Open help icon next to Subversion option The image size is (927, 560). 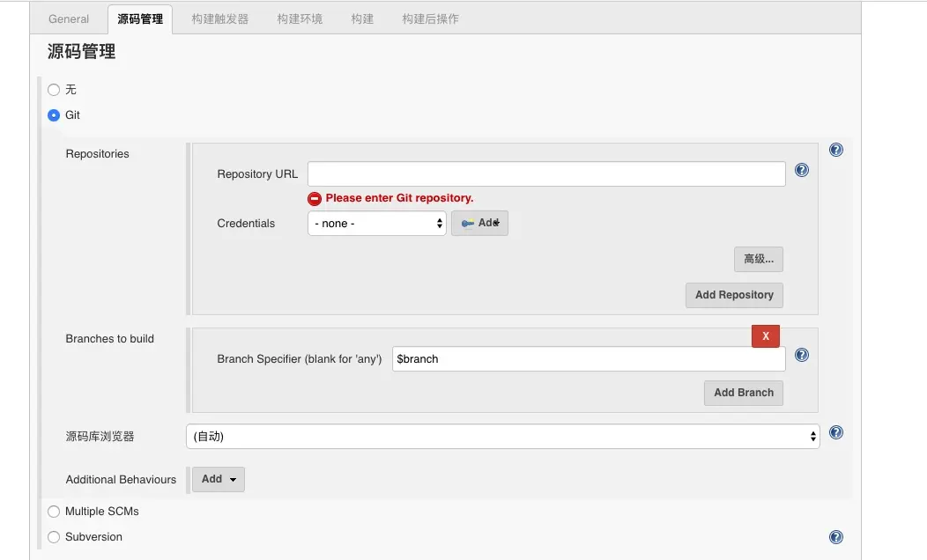(x=836, y=537)
